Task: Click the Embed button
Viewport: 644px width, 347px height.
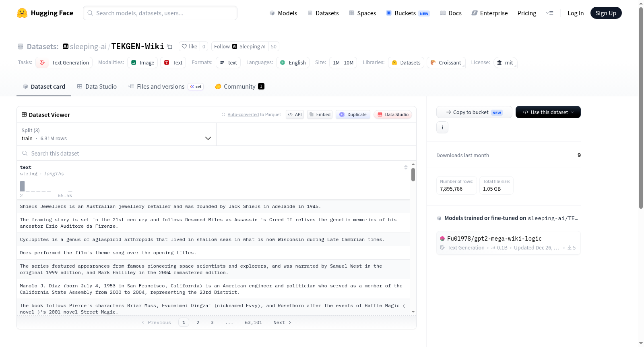Action: pos(320,114)
